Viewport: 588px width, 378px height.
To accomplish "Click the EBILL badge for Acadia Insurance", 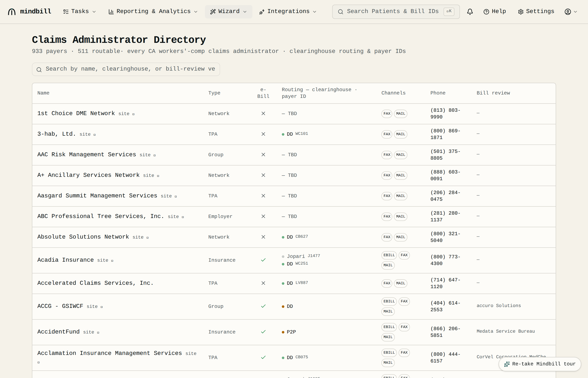I will coord(389,255).
